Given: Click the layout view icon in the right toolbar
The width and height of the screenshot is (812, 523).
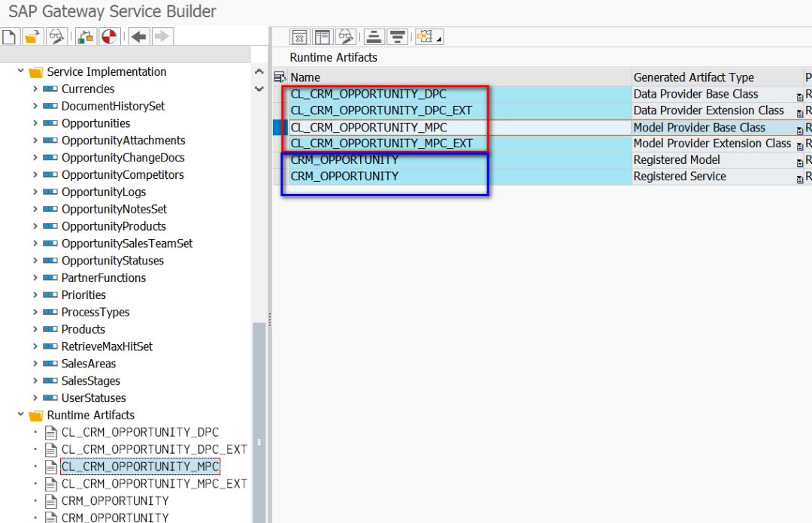Looking at the screenshot, I should point(322,38).
